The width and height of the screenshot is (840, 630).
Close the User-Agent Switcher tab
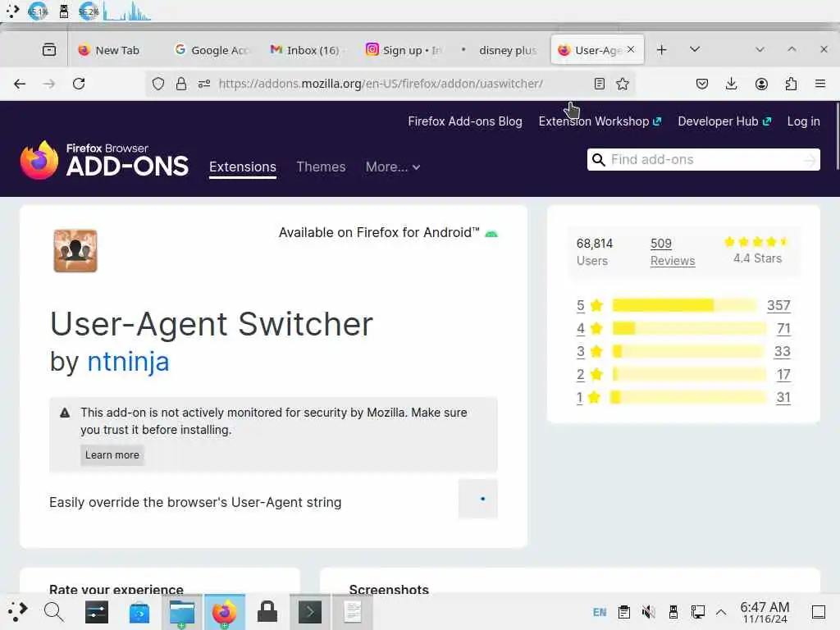point(631,49)
